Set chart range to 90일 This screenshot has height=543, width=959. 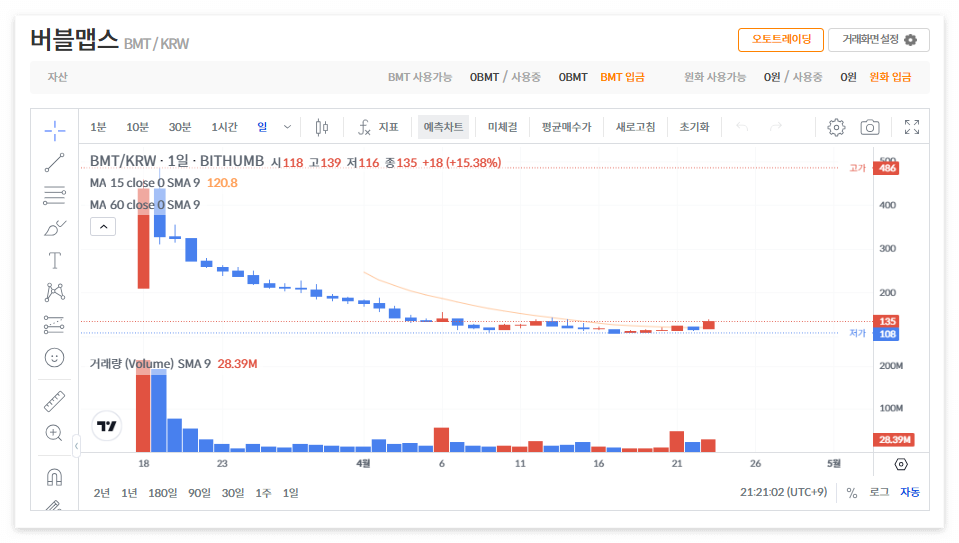click(199, 493)
